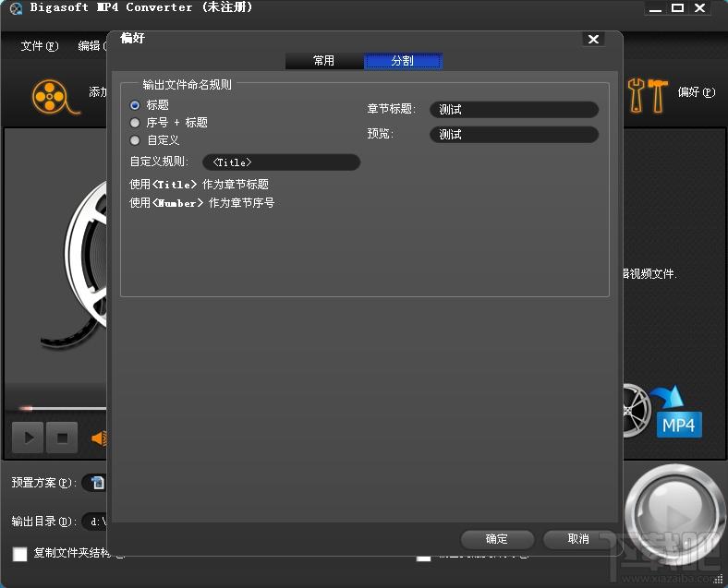728x588 pixels.
Task: Click the 自定义规则 <Title> input field
Action: click(282, 162)
